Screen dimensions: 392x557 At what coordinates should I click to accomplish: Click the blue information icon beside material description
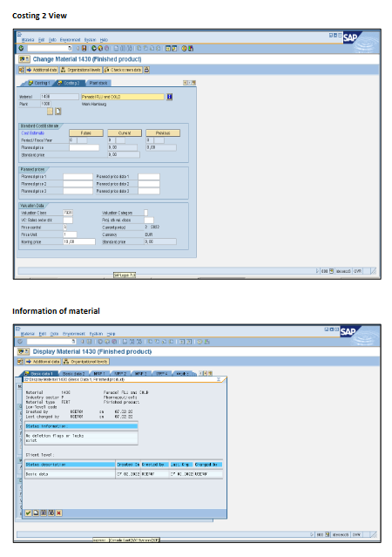click(169, 97)
